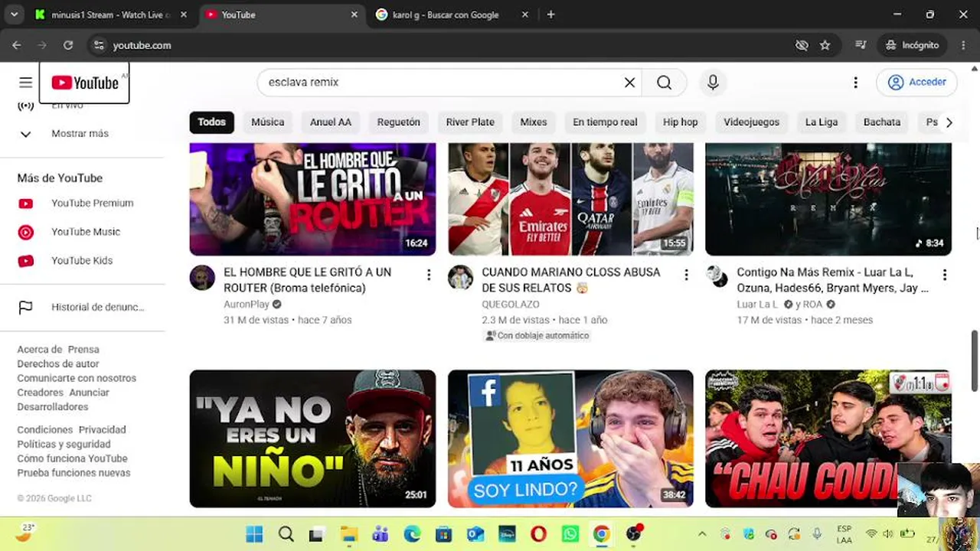Open Chrome tab search dropdown
This screenshot has height=551, width=980.
tap(14, 15)
